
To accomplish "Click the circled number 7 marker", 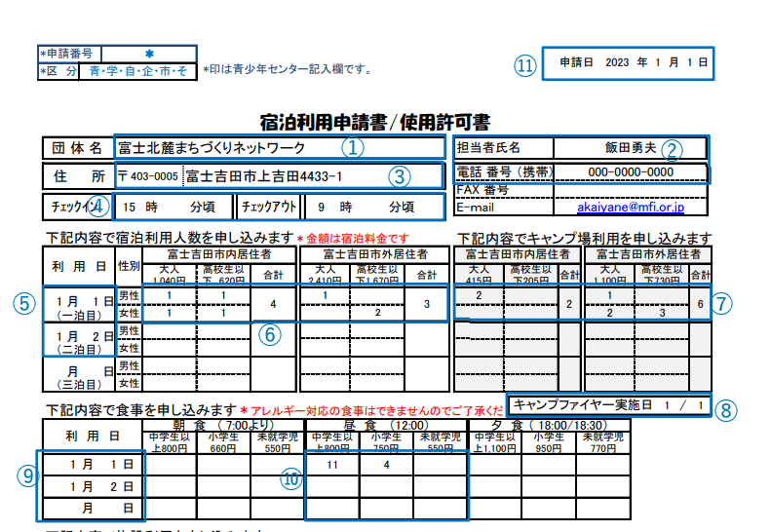I will 721,303.
